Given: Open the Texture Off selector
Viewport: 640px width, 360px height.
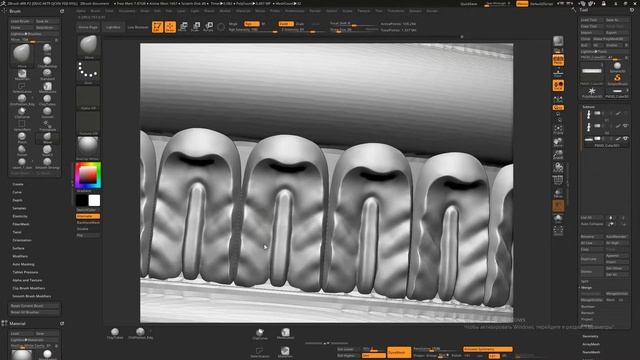Looking at the screenshot, I should coord(88,123).
